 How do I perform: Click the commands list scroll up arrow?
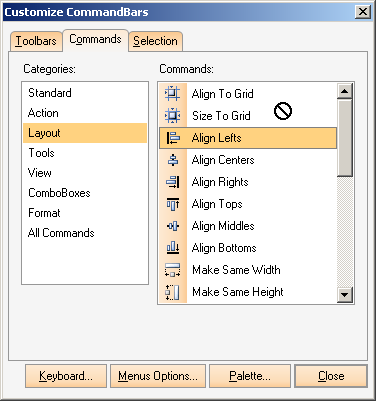pyautogui.click(x=345, y=91)
